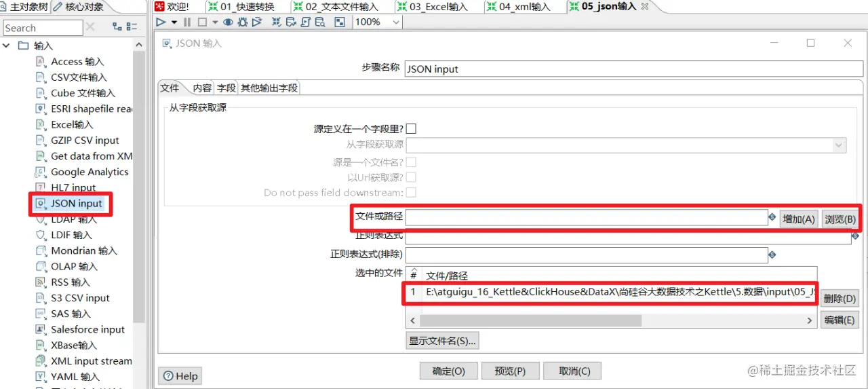Switch to 核心对象 tab
This screenshot has width=868, height=389.
pos(80,7)
